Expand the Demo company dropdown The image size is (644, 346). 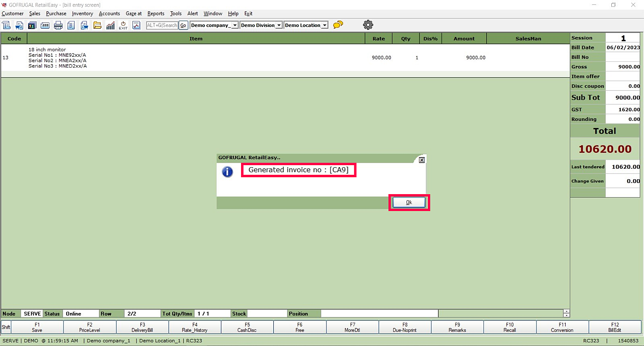(x=235, y=25)
